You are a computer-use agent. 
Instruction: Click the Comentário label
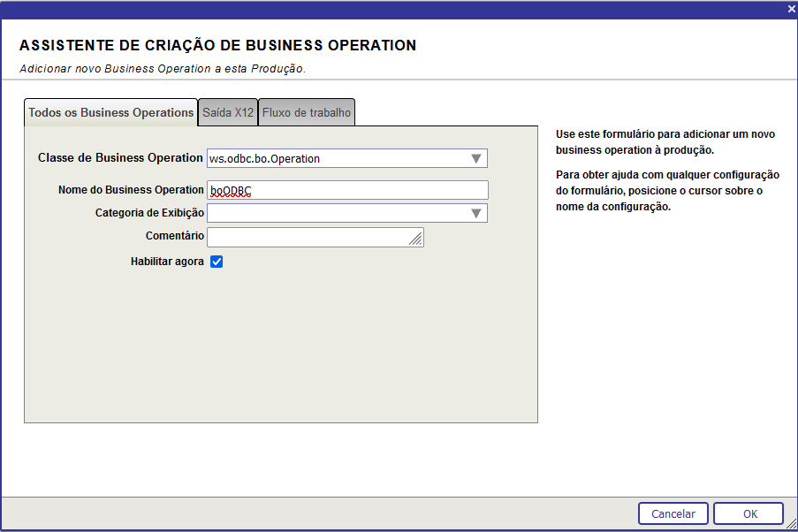click(x=175, y=236)
